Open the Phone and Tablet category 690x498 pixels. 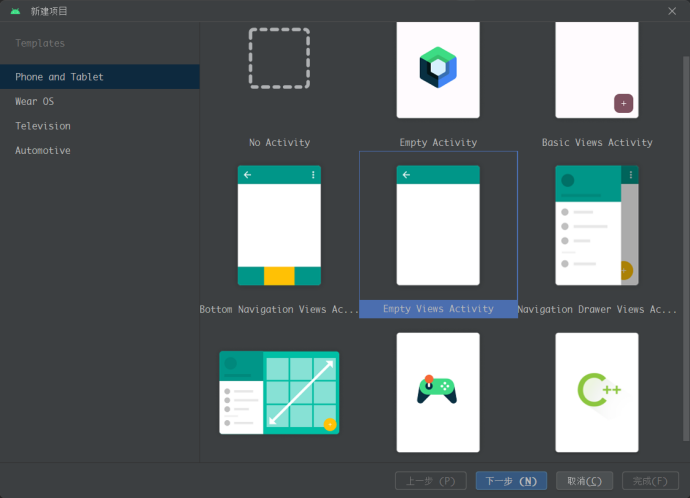[100, 77]
